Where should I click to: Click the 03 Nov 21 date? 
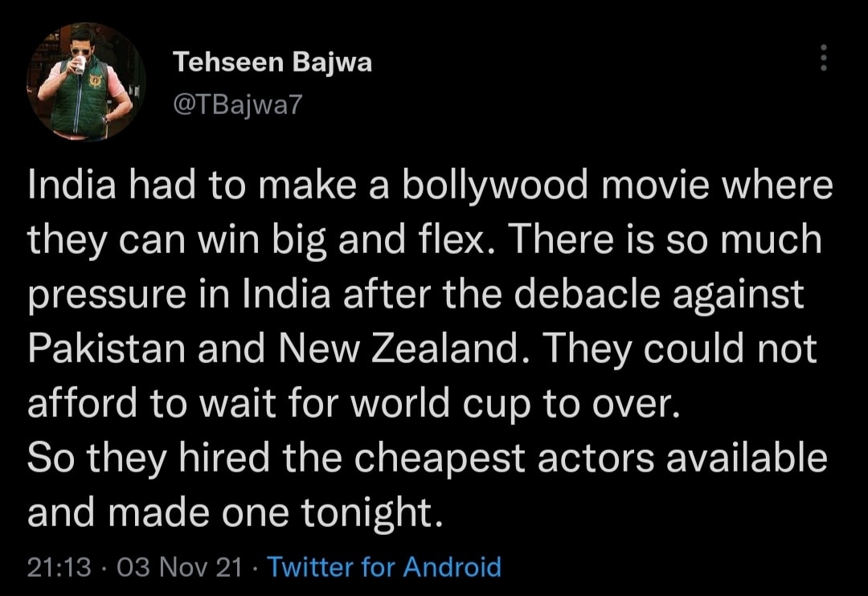coord(180,567)
